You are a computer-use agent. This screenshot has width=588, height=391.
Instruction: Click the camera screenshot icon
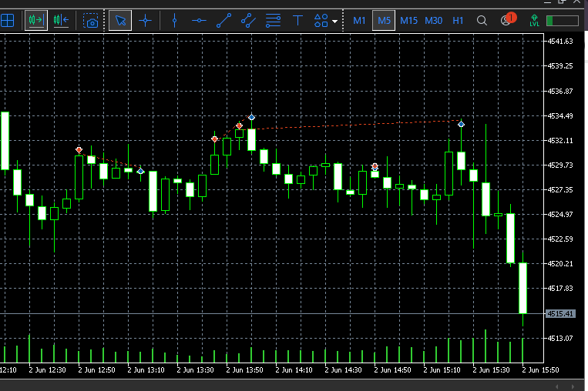tap(91, 21)
